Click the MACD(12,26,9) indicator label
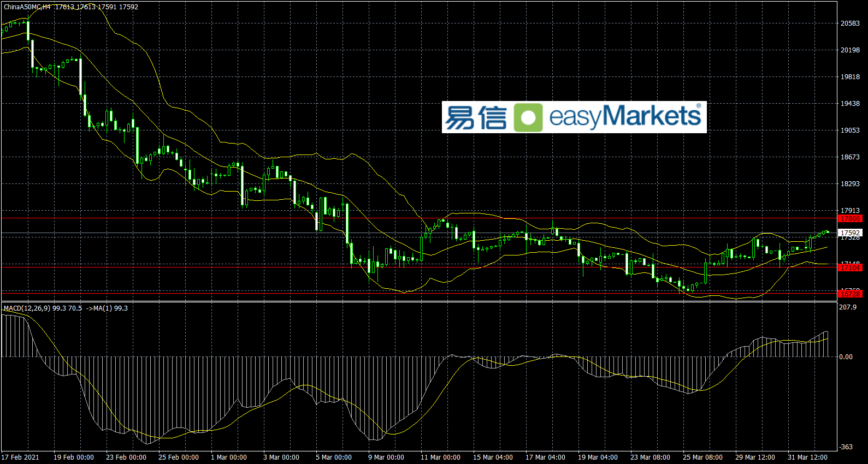Screen dimensions: 868x464 pyautogui.click(x=27, y=308)
